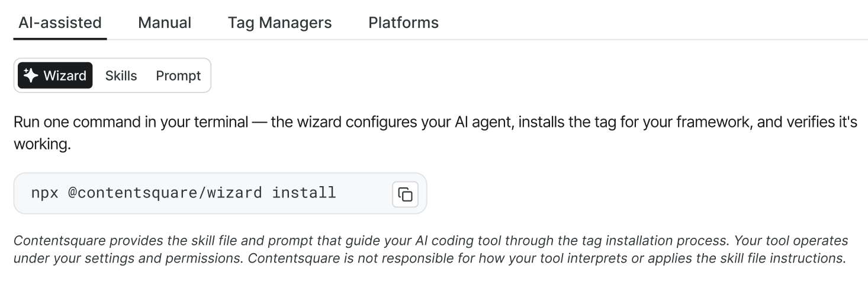Image resolution: width=868 pixels, height=281 pixels.
Task: Click the italic Contentsquare disclaimer text
Action: tap(430, 250)
